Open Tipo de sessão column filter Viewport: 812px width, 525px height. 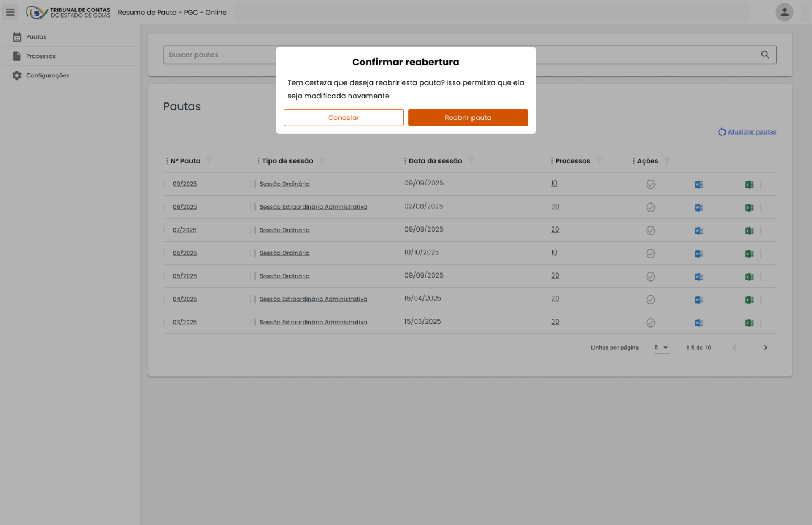322,161
